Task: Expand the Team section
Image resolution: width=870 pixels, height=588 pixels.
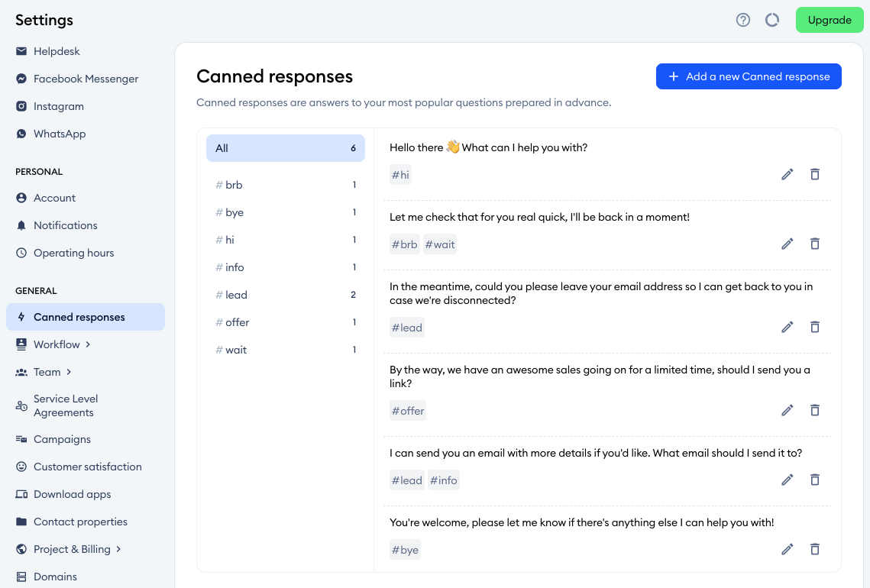Action: [x=47, y=372]
